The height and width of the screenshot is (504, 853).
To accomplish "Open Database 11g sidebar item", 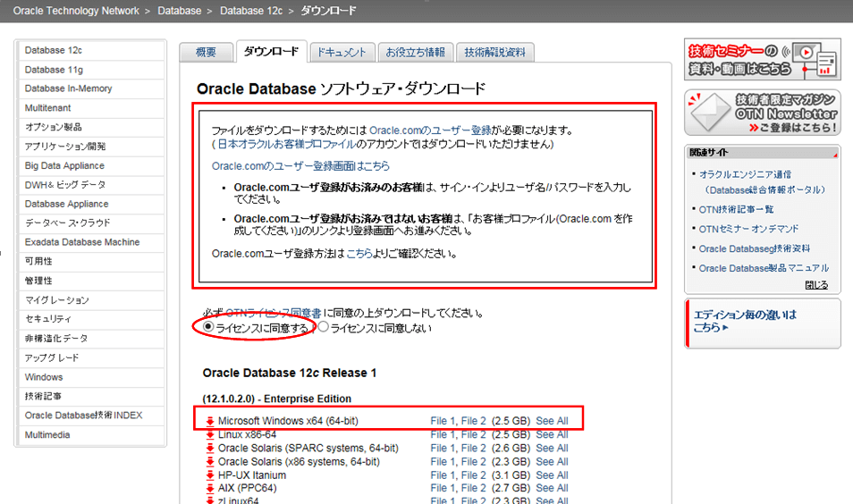I will (91, 70).
